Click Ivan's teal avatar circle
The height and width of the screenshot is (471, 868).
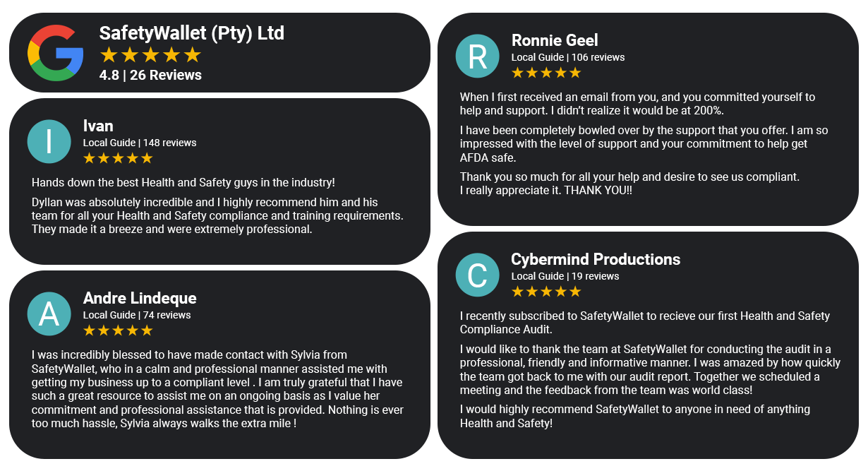[x=49, y=141]
